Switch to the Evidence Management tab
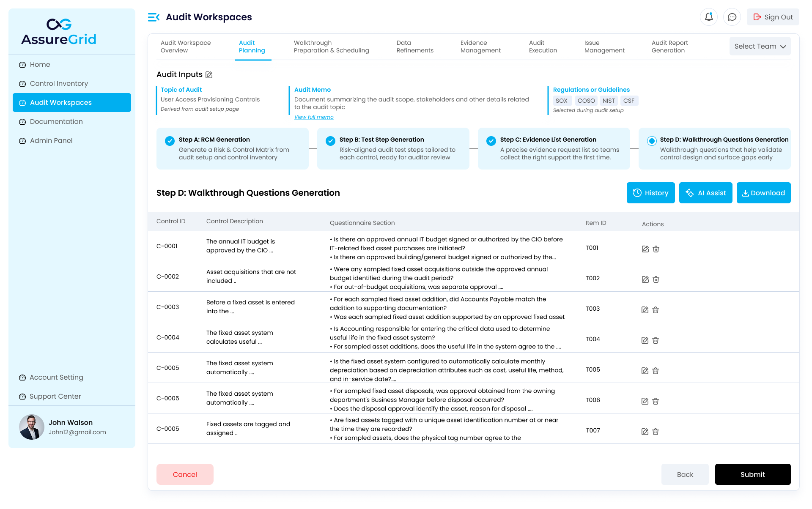Viewport: 812px width, 509px height. pyautogui.click(x=480, y=47)
